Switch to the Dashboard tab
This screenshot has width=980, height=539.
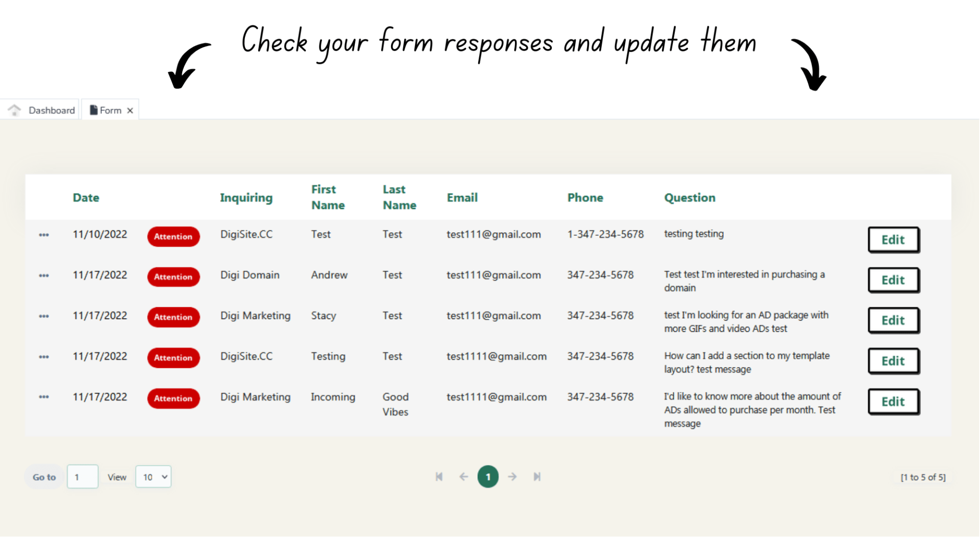click(41, 110)
